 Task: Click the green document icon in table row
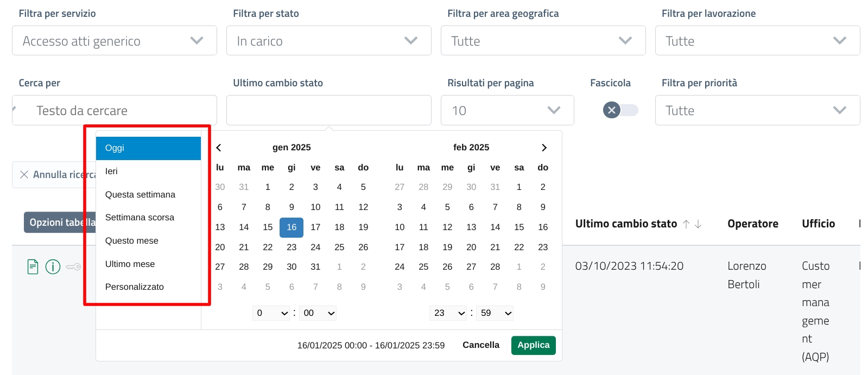(x=33, y=267)
